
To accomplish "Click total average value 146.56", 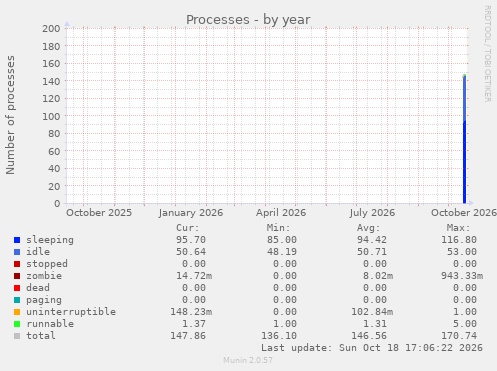I will pos(369,336).
